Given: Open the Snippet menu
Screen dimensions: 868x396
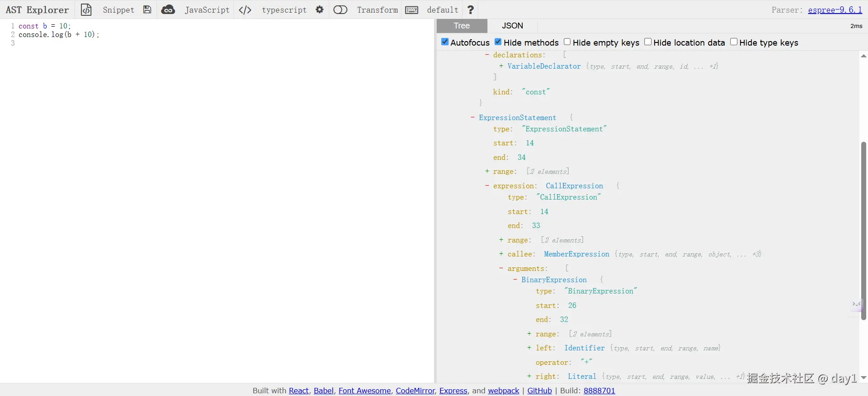Looking at the screenshot, I should [x=118, y=10].
